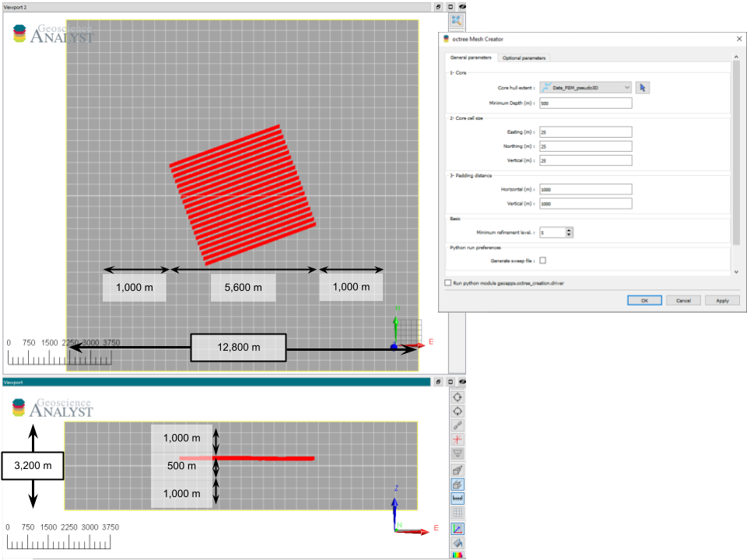The image size is (747, 560).
Task: Cancel the octree Mesh Creator dialog
Action: point(683,300)
